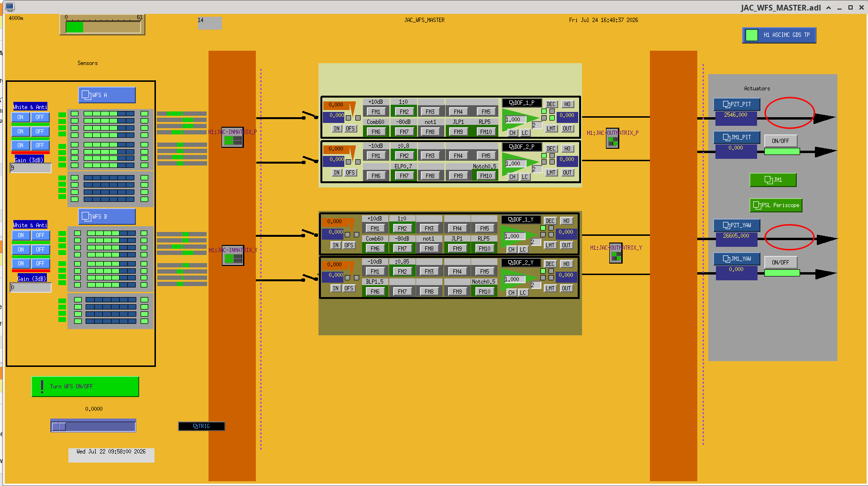Click the JM1_PIT ON/OFF button
Screen dimensions: 868x486
pyautogui.click(x=780, y=141)
